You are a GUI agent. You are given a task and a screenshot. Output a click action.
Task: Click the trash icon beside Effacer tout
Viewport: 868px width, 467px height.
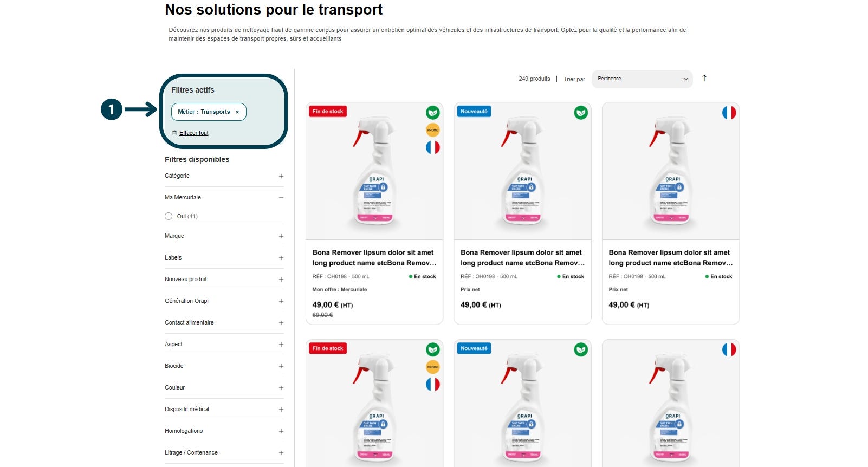pyautogui.click(x=174, y=133)
